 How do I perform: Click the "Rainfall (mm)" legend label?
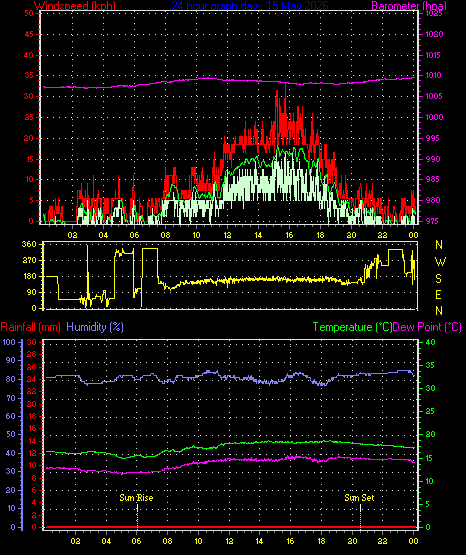pyautogui.click(x=30, y=327)
